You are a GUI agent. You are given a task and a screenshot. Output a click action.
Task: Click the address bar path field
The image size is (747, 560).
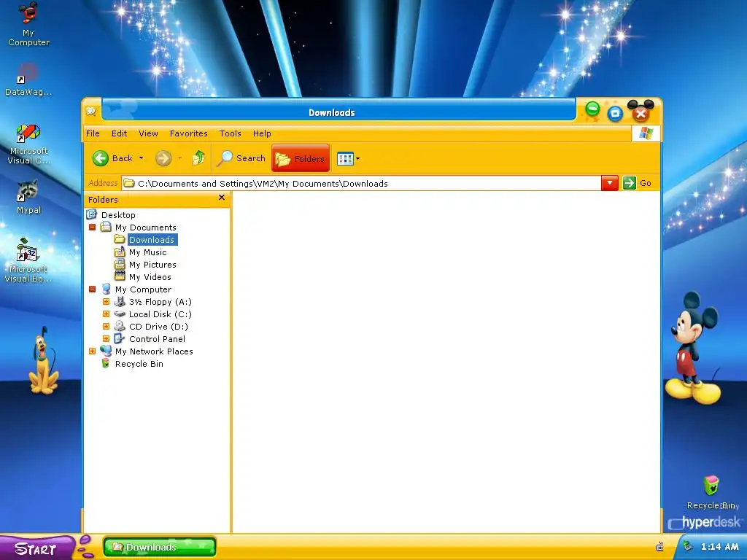pos(361,183)
